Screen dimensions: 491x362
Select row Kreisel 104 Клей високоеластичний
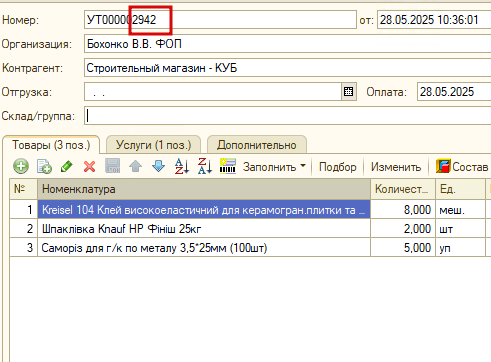point(204,210)
